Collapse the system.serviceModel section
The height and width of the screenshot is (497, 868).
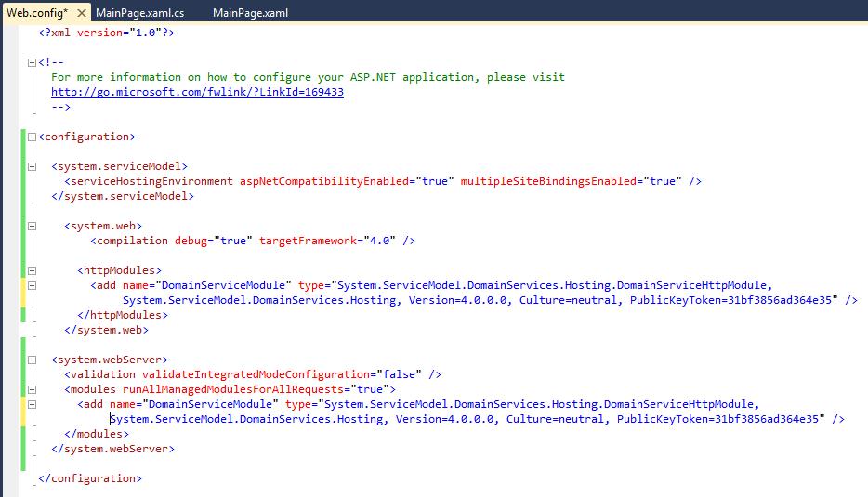(x=33, y=166)
